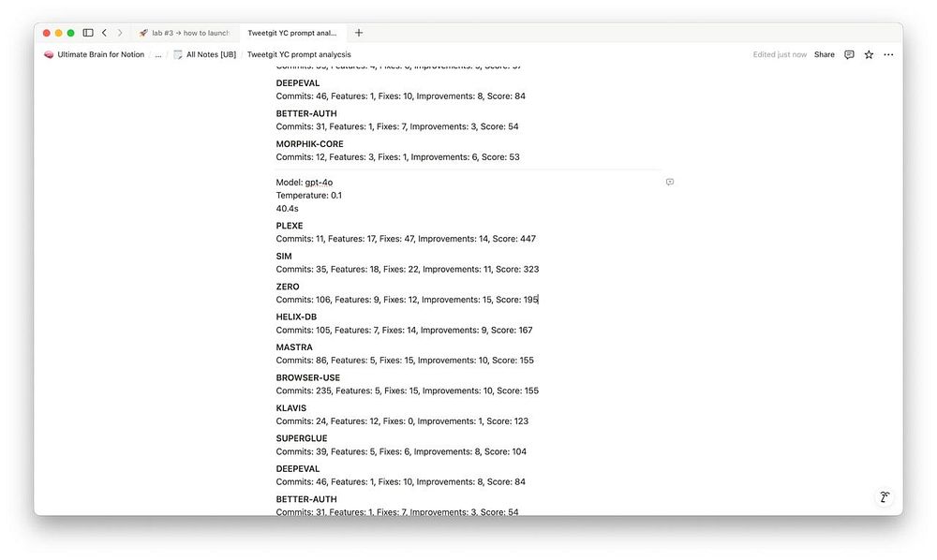This screenshot has height=560, width=937.
Task: Click the PLEXE stats line with Score: 447
Action: click(406, 239)
